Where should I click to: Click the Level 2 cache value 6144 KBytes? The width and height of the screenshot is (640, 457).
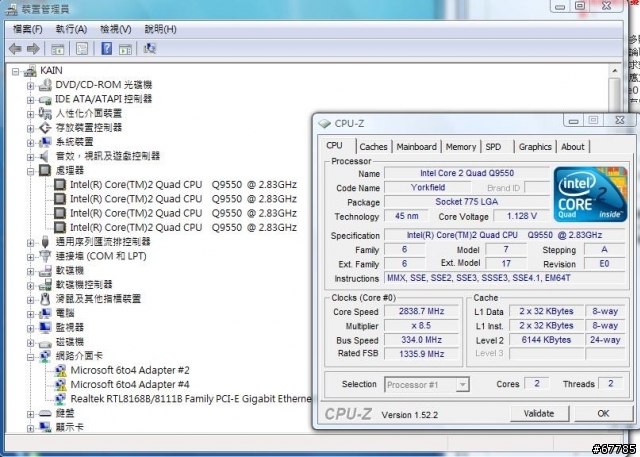point(546,340)
